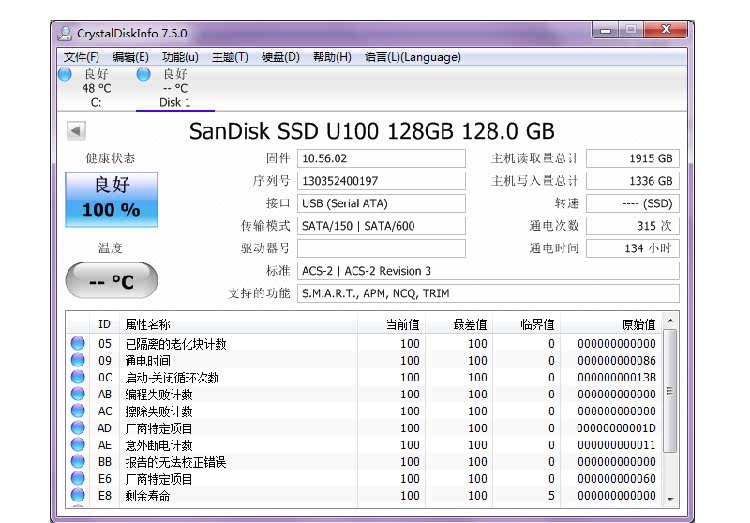Click status circle for attribute BB row
Viewport: 750px width, 523px height.
[x=77, y=461]
